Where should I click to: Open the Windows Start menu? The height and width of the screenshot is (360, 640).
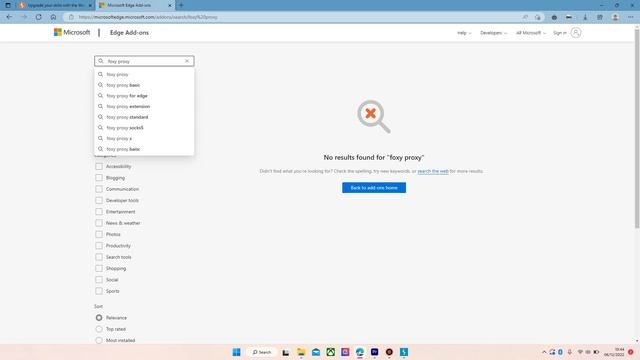pos(236,352)
